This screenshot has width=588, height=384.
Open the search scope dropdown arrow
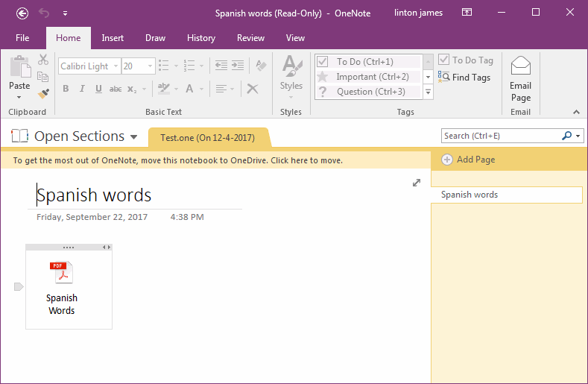(x=578, y=136)
